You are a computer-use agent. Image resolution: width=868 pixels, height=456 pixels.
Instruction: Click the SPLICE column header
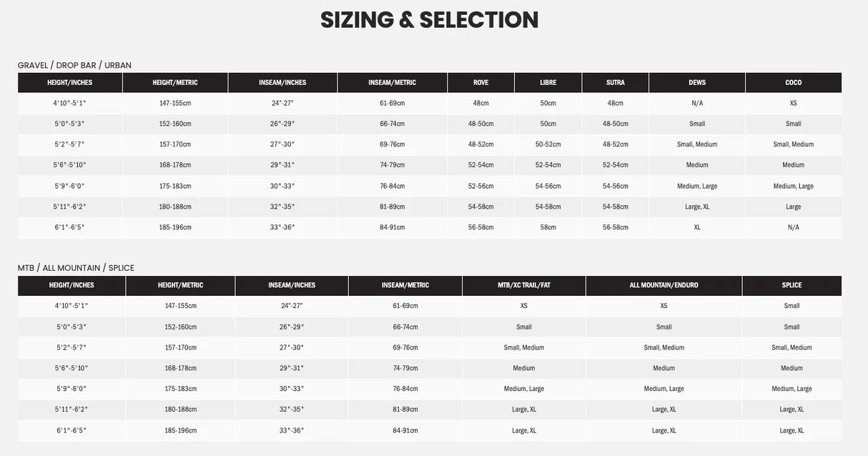(x=791, y=285)
